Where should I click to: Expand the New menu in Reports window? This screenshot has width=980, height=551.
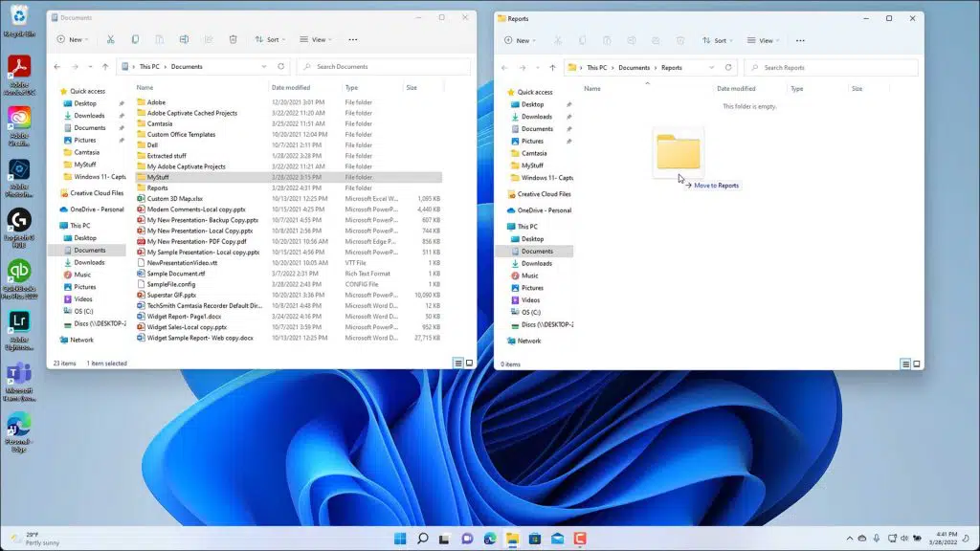click(522, 40)
